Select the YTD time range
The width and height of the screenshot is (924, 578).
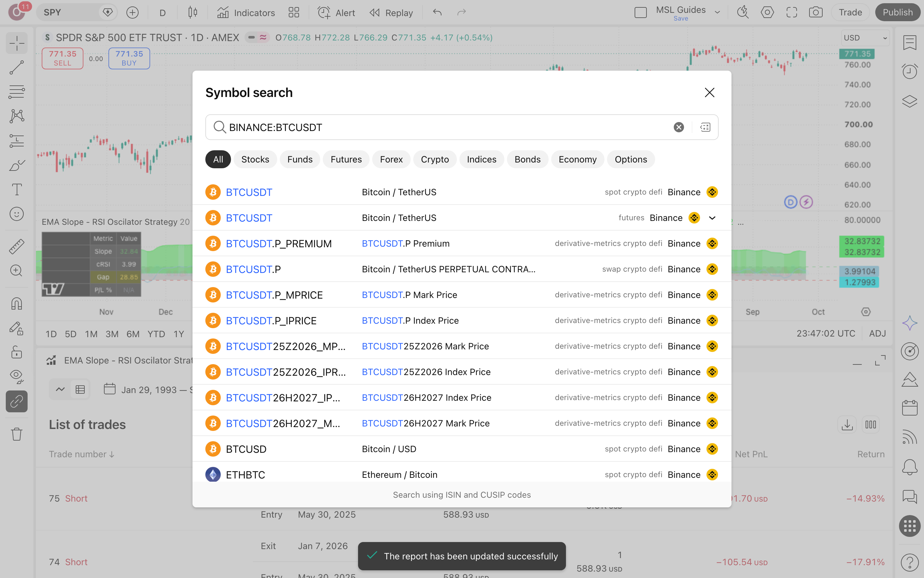click(156, 334)
